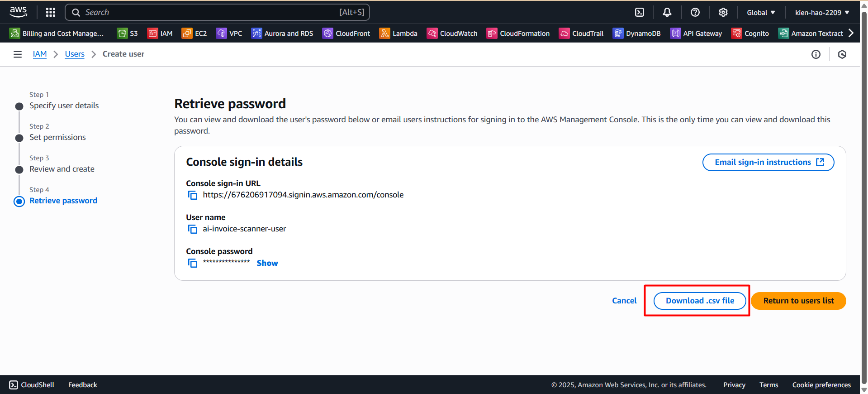Open the AWS services grid menu

click(51, 12)
